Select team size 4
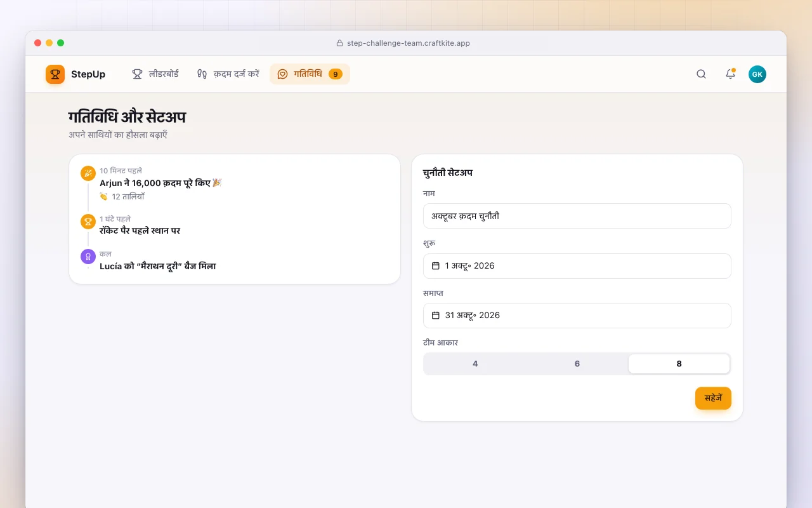The width and height of the screenshot is (812, 508). tap(475, 364)
